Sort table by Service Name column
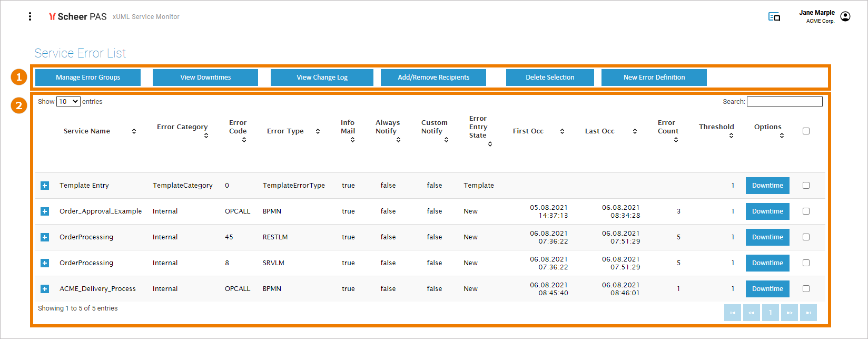The width and height of the screenshot is (868, 339). click(134, 131)
